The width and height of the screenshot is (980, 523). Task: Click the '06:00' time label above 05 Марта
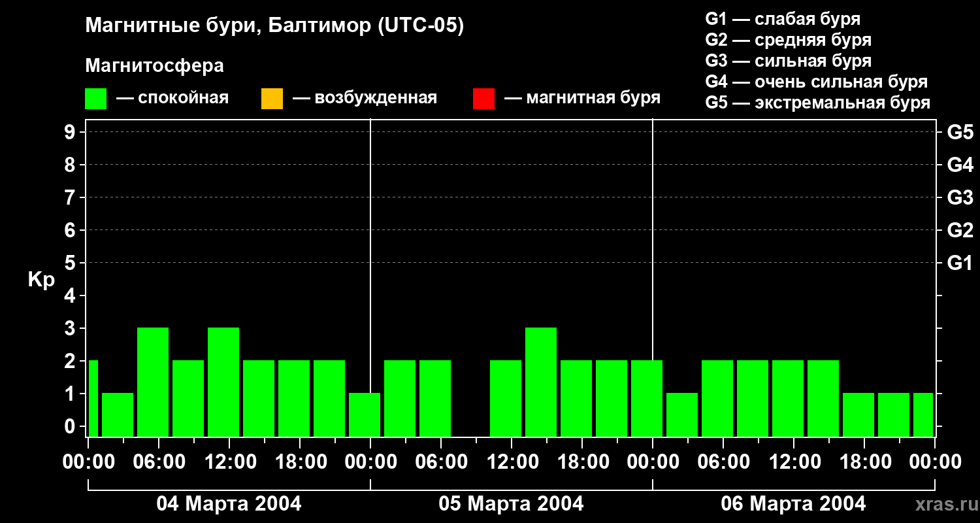click(440, 462)
